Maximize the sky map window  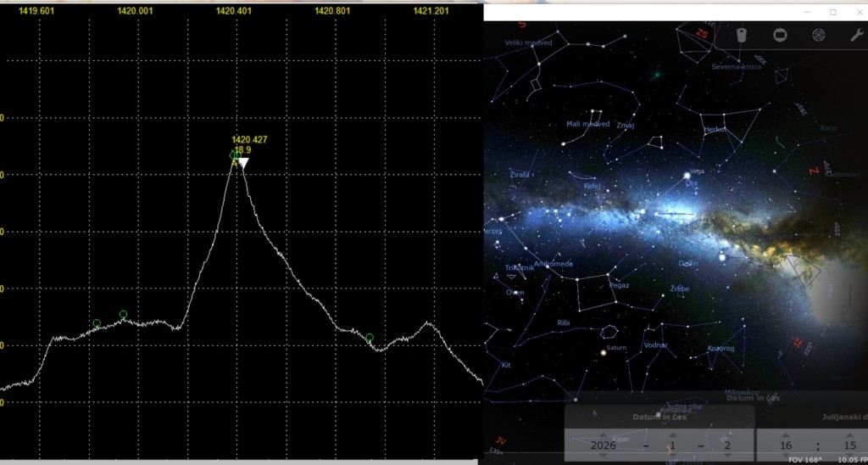832,12
